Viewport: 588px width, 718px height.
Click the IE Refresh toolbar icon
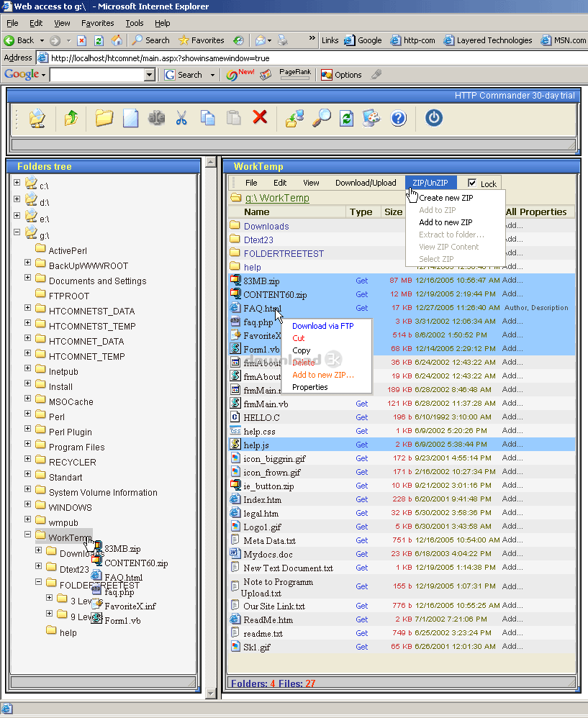[x=99, y=40]
